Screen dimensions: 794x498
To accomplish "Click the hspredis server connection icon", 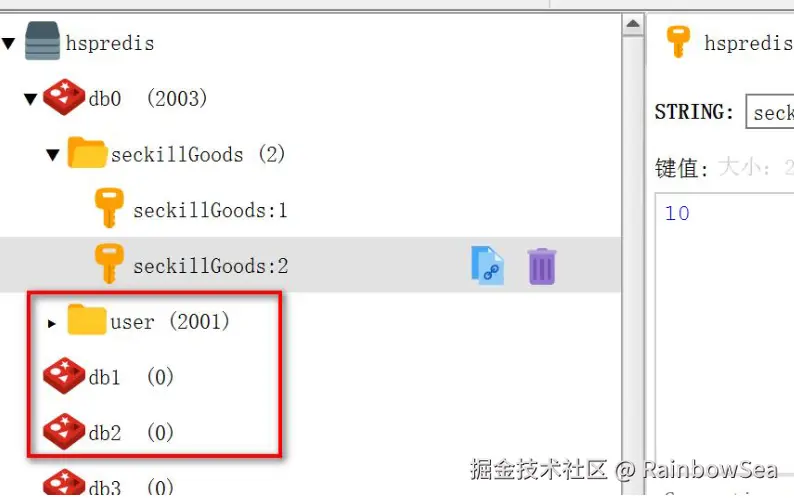I will click(42, 41).
